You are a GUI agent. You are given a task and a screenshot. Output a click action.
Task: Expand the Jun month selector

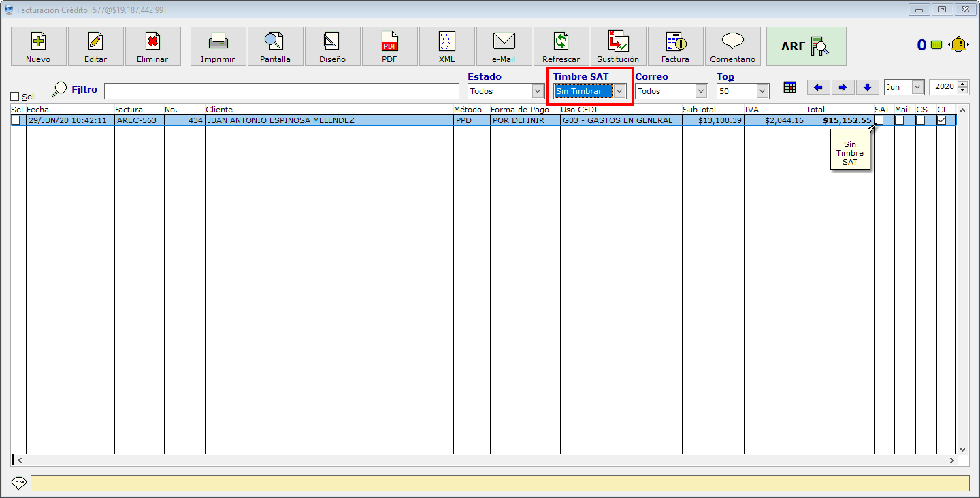click(917, 87)
